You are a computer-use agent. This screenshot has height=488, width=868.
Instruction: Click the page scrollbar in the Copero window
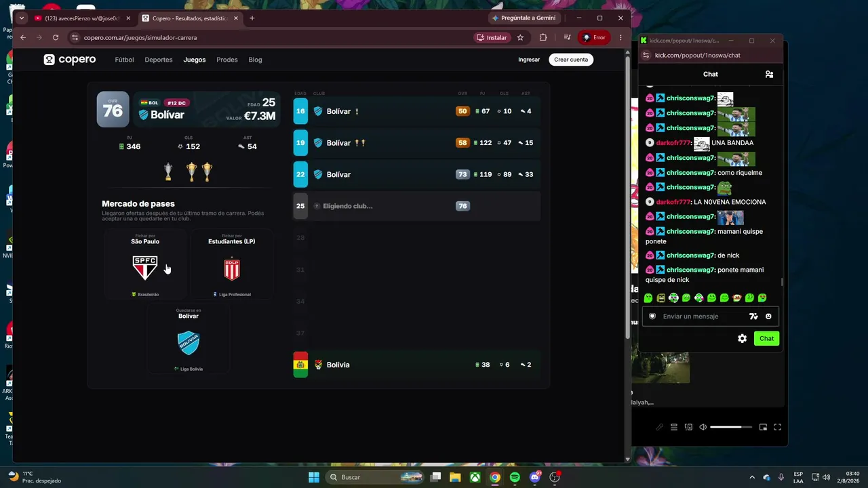pyautogui.click(x=627, y=197)
